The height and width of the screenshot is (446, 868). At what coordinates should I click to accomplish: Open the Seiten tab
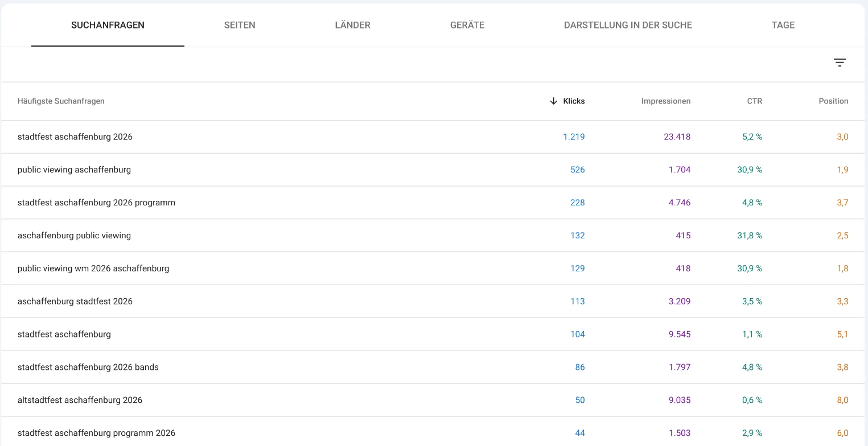[x=240, y=25]
